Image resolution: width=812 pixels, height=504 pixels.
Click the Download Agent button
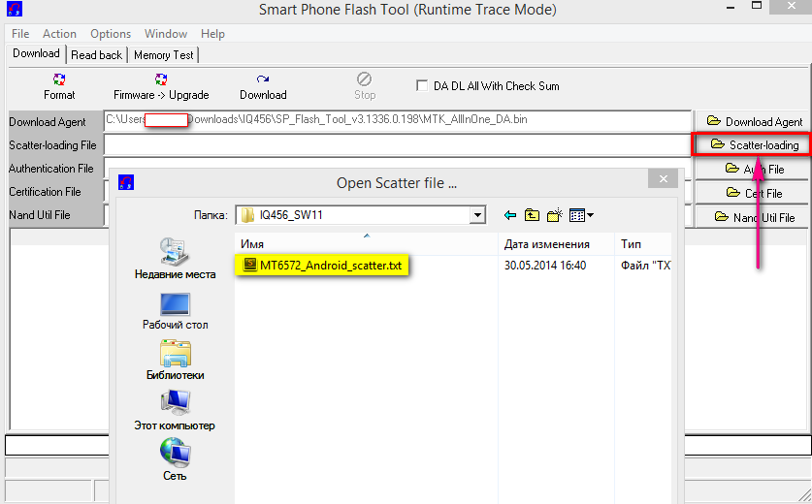[754, 121]
